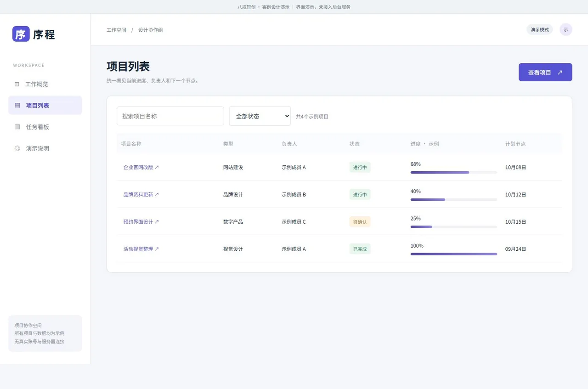The width and height of the screenshot is (588, 389).
Task: Click the 数字产品 type cell
Action: [x=233, y=221]
